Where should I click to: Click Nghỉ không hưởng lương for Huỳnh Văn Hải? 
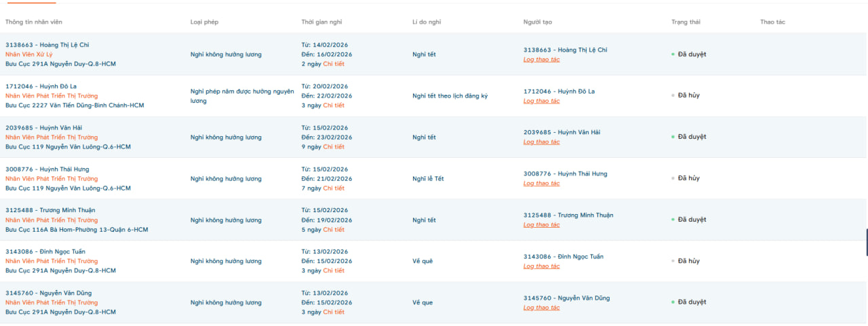(226, 138)
